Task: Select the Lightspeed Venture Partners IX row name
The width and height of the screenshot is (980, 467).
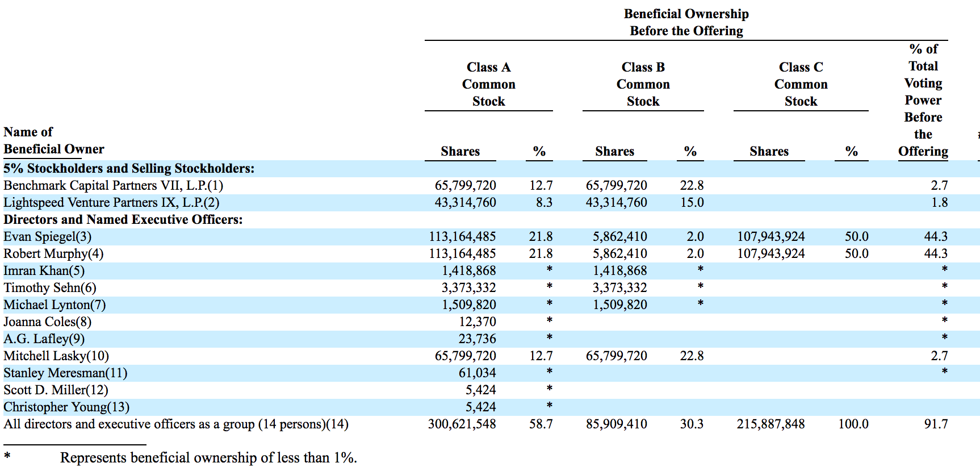Action: tap(111, 203)
